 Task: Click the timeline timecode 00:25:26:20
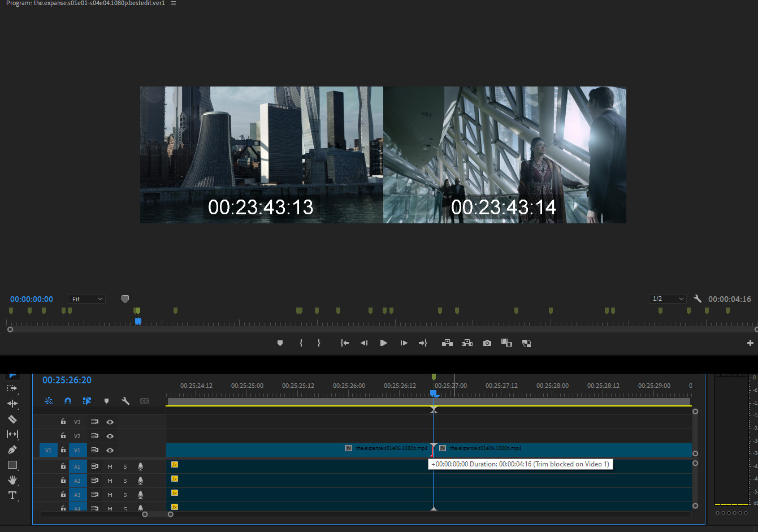coord(67,380)
